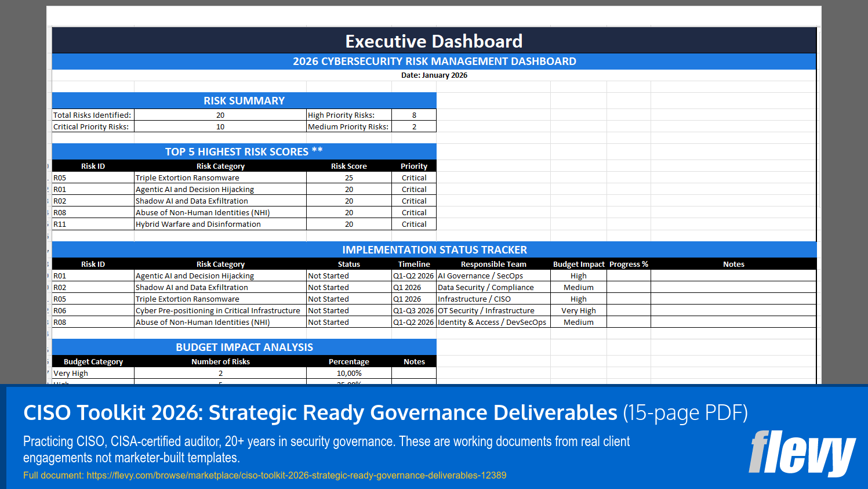Select Infrastructure / CISO cell

493,299
